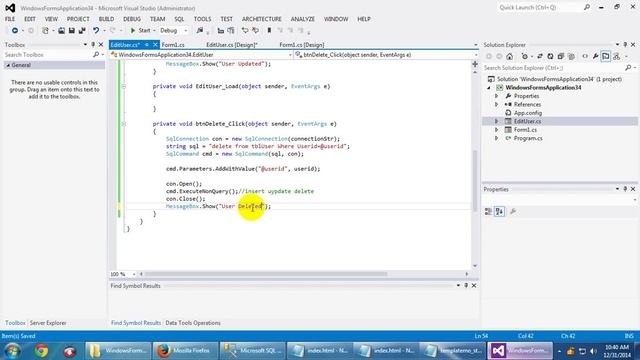This screenshot has width=640, height=360.
Task: Expand the Program.cs tree node
Action: pyautogui.click(x=497, y=138)
